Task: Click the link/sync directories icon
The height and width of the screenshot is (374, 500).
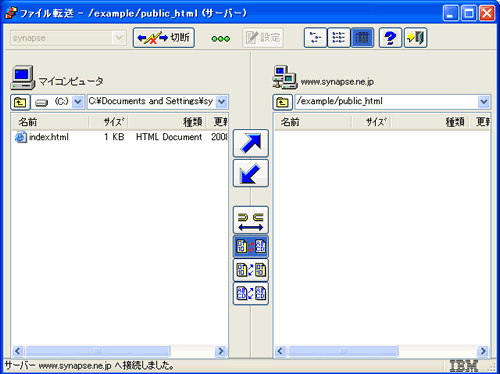Action: coord(251,220)
